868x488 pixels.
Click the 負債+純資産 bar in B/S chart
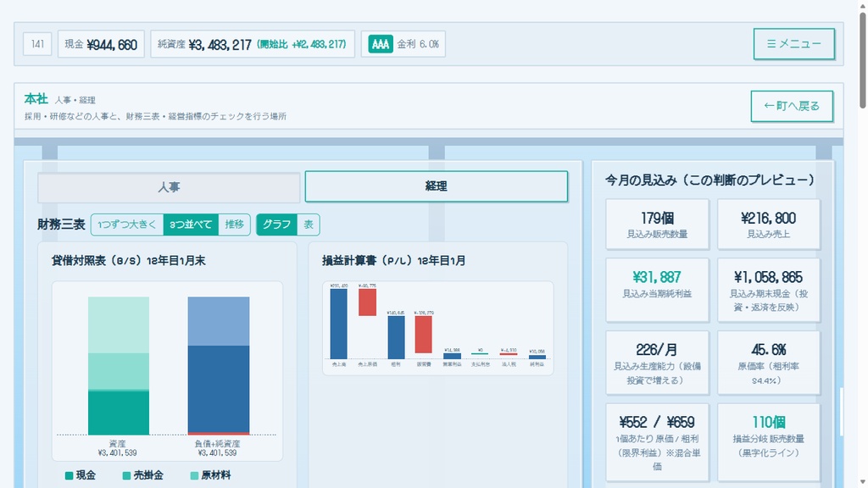(219, 366)
